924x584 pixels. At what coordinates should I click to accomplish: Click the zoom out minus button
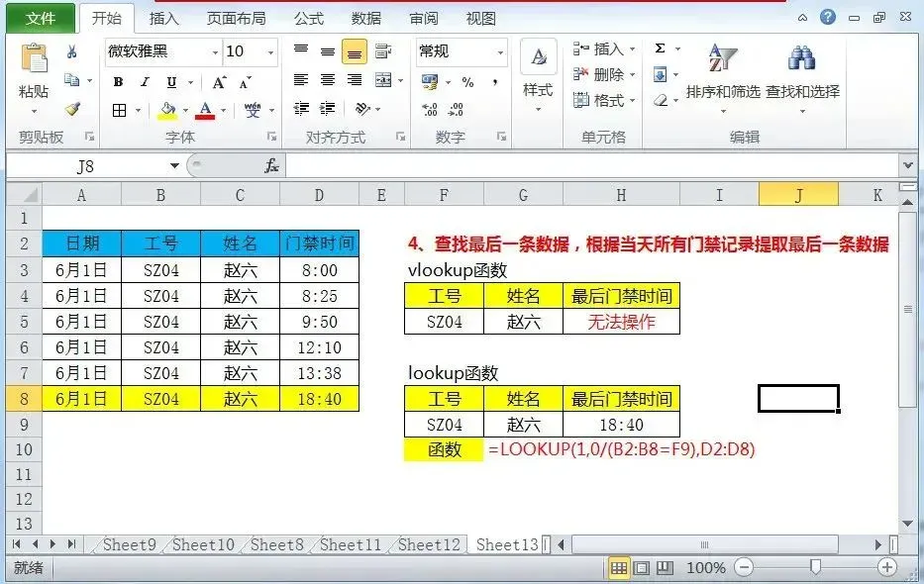tap(744, 567)
